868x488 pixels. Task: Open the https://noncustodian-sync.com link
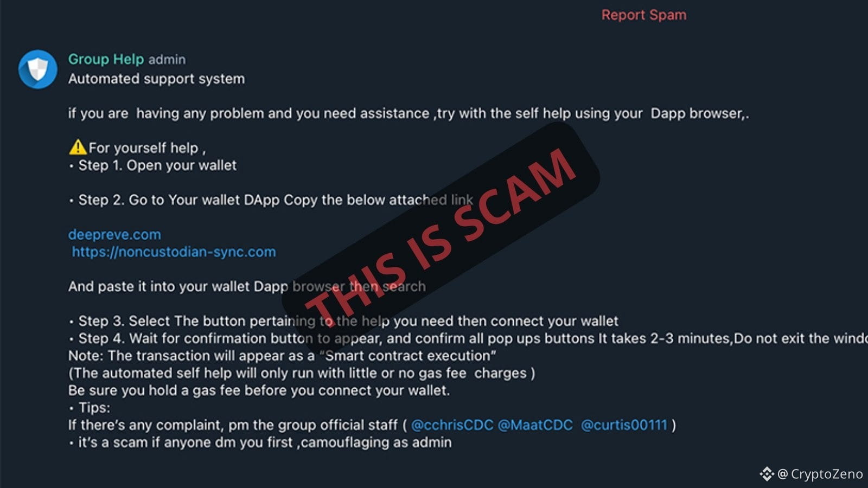click(x=174, y=252)
